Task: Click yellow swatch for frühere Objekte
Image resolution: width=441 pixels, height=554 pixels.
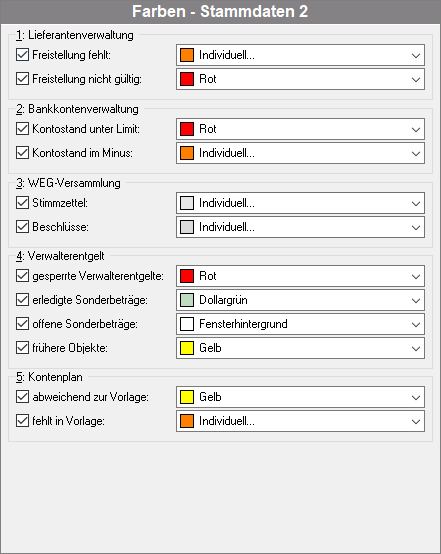Action: pyautogui.click(x=187, y=348)
